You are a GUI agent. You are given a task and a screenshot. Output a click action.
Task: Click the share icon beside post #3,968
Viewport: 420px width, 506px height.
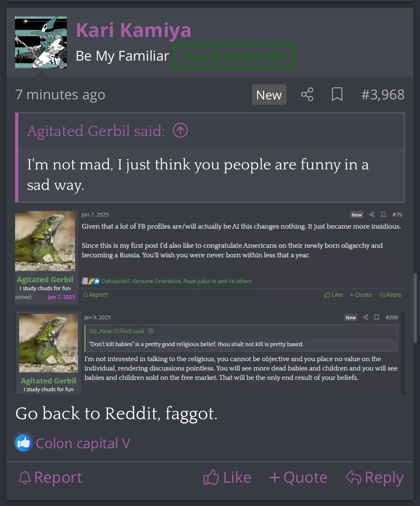(x=307, y=94)
